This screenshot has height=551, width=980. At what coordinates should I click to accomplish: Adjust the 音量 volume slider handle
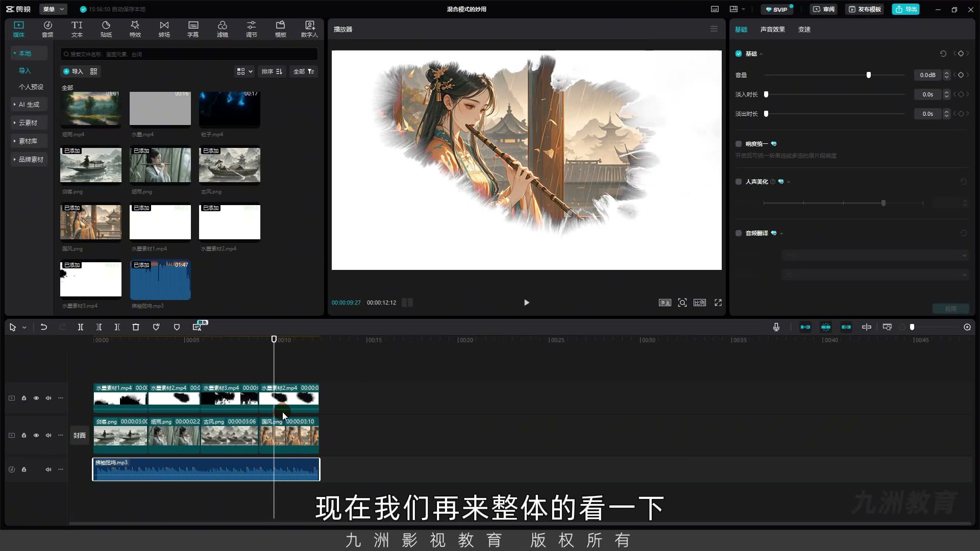coord(869,75)
